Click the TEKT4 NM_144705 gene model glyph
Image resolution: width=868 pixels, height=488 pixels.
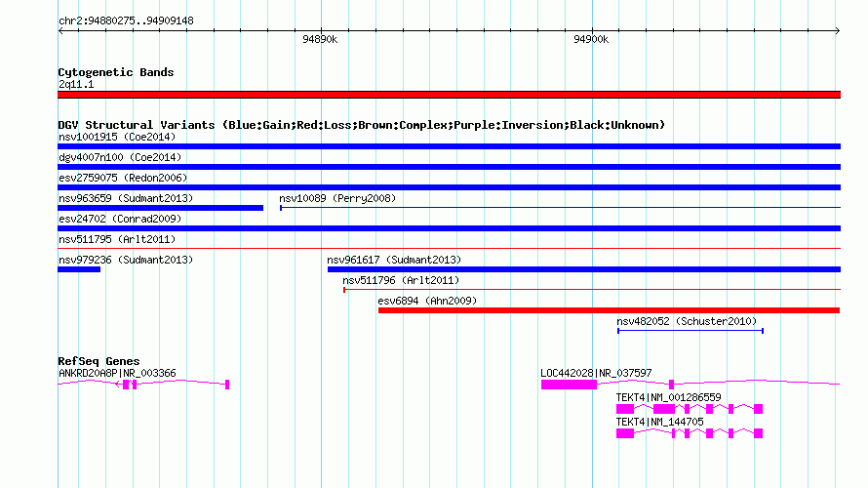pyautogui.click(x=690, y=433)
